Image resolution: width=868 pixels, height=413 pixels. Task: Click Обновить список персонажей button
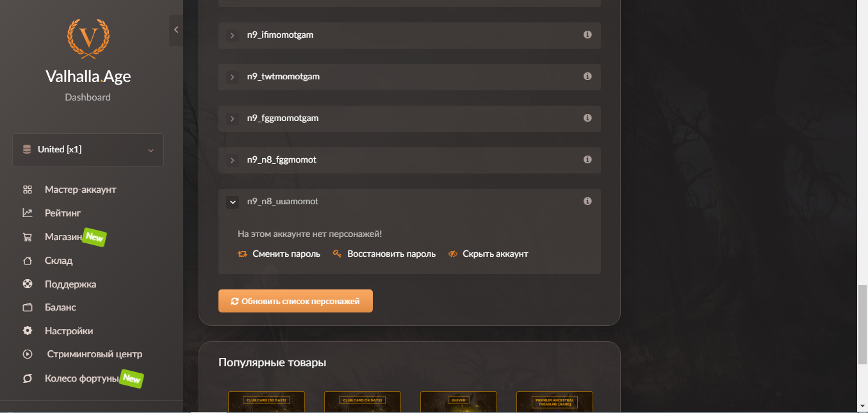pyautogui.click(x=295, y=301)
